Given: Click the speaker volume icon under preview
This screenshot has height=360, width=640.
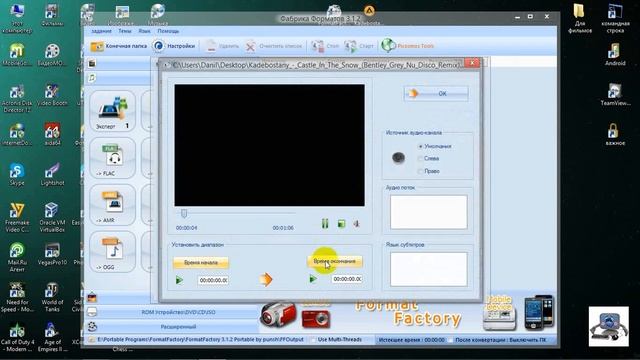Looking at the screenshot, I should 356,224.
